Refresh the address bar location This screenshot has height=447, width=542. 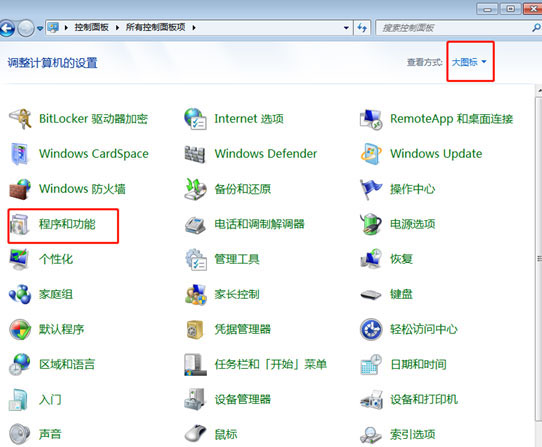(362, 28)
